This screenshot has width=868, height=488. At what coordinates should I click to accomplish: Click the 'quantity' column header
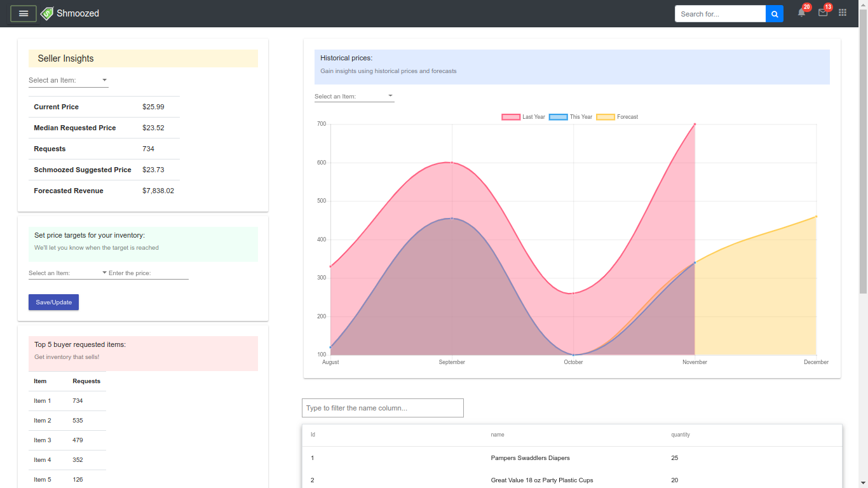(681, 435)
